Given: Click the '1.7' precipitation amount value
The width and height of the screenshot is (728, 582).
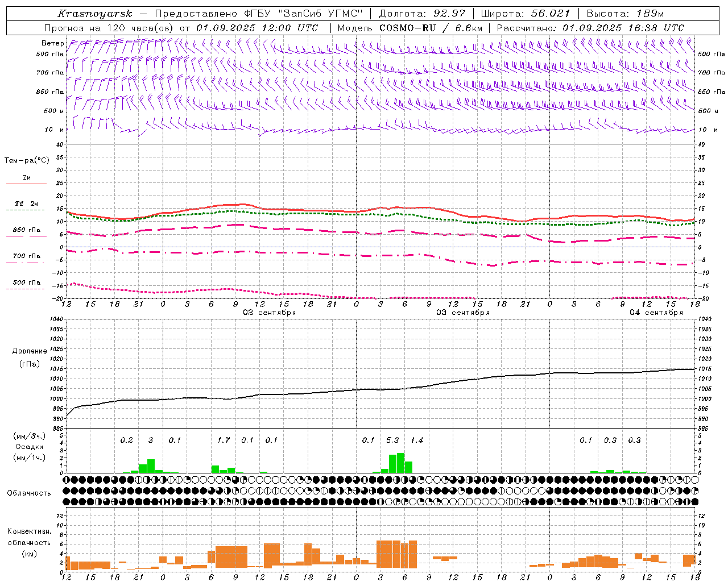Looking at the screenshot, I should (x=224, y=440).
